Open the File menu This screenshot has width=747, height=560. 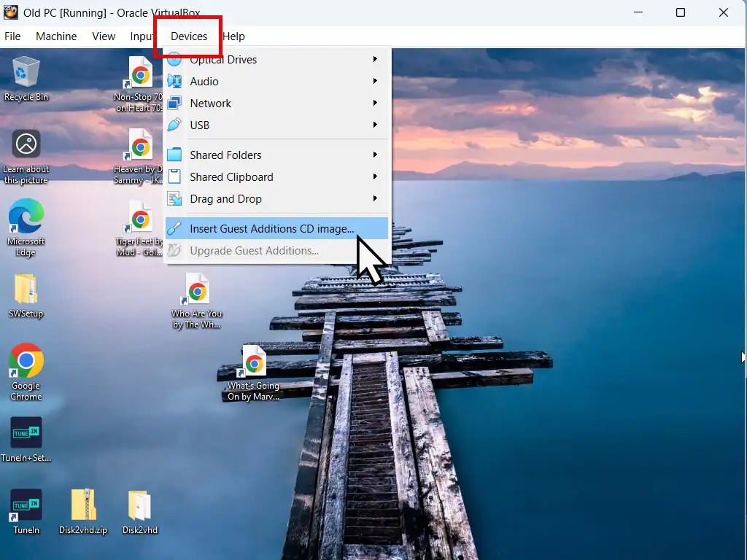(x=12, y=36)
